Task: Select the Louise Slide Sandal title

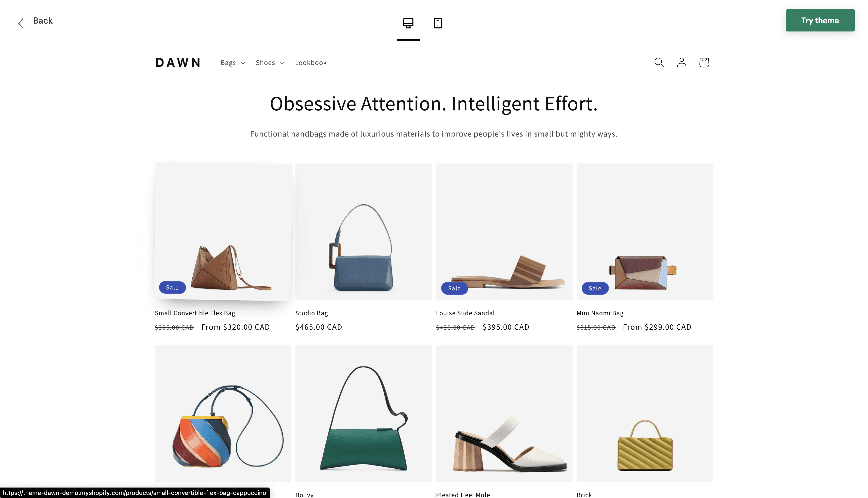Action: pyautogui.click(x=465, y=313)
